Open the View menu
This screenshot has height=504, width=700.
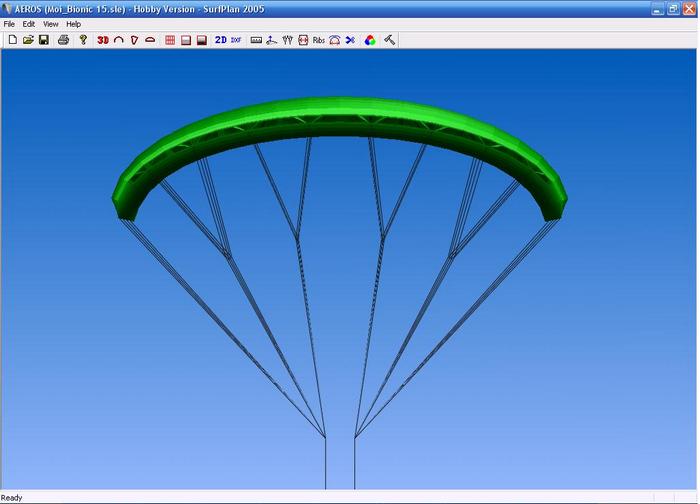(x=50, y=24)
